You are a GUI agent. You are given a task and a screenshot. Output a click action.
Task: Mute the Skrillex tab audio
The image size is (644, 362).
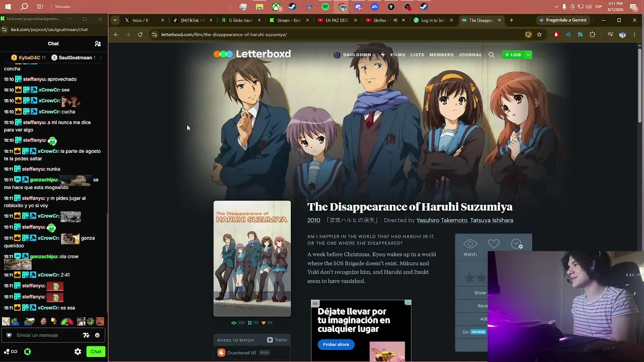[395, 21]
